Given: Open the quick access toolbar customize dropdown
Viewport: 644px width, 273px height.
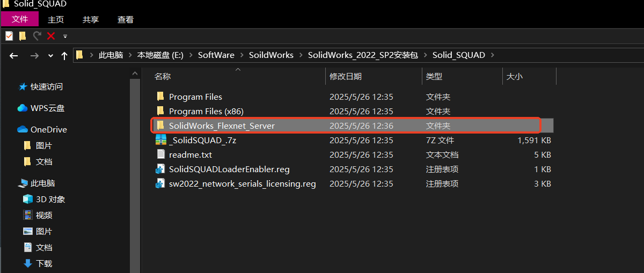Looking at the screenshot, I should (x=65, y=36).
